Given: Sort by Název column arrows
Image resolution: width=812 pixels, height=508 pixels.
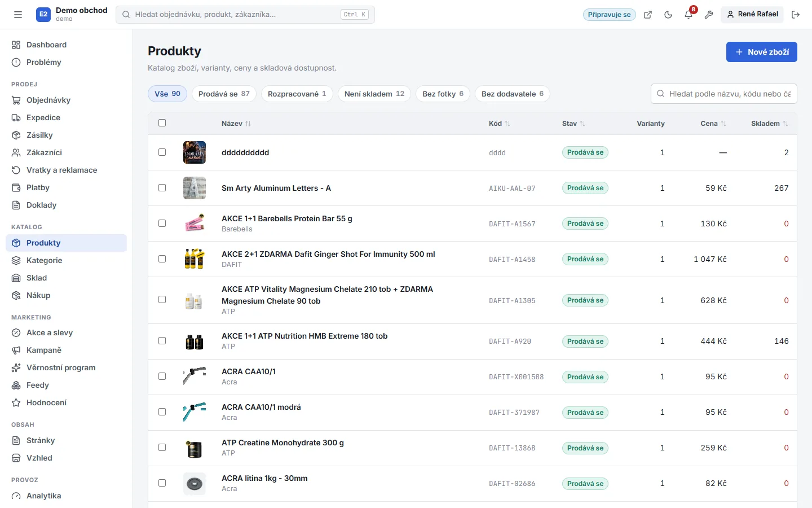Looking at the screenshot, I should coord(248,124).
